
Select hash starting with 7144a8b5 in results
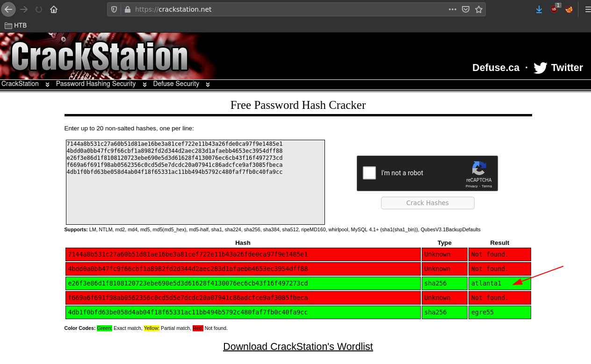188,255
